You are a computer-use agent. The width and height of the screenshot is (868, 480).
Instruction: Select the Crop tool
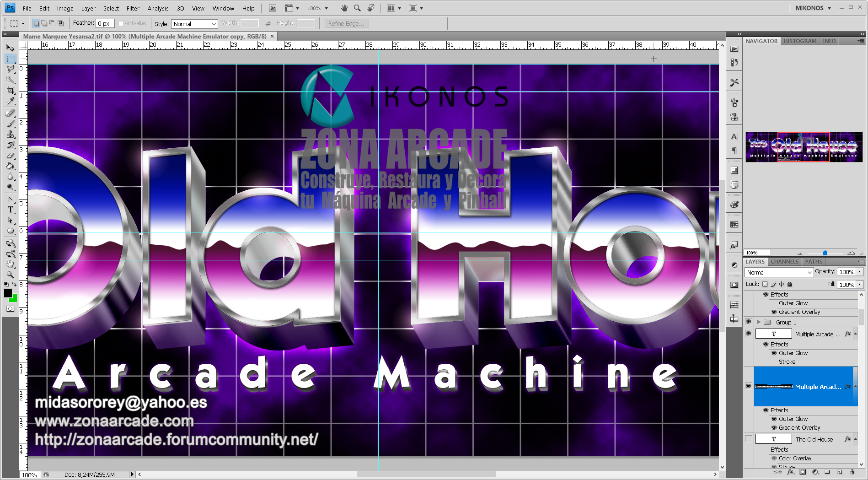[11, 91]
